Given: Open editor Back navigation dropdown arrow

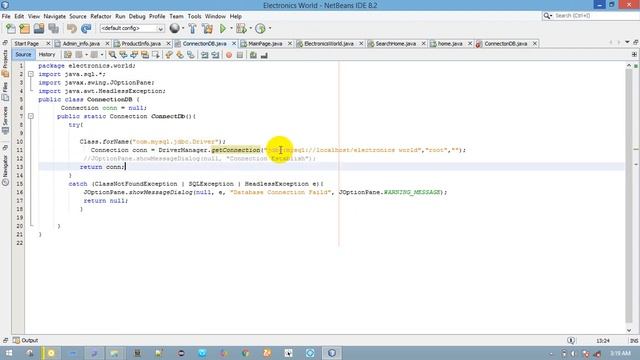Looking at the screenshot, I should click(87, 55).
